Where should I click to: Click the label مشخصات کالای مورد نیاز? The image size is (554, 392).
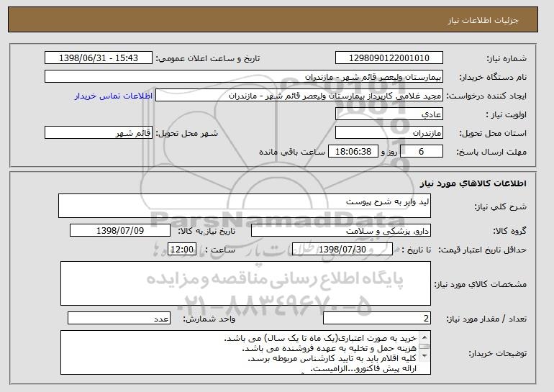[x=481, y=284]
